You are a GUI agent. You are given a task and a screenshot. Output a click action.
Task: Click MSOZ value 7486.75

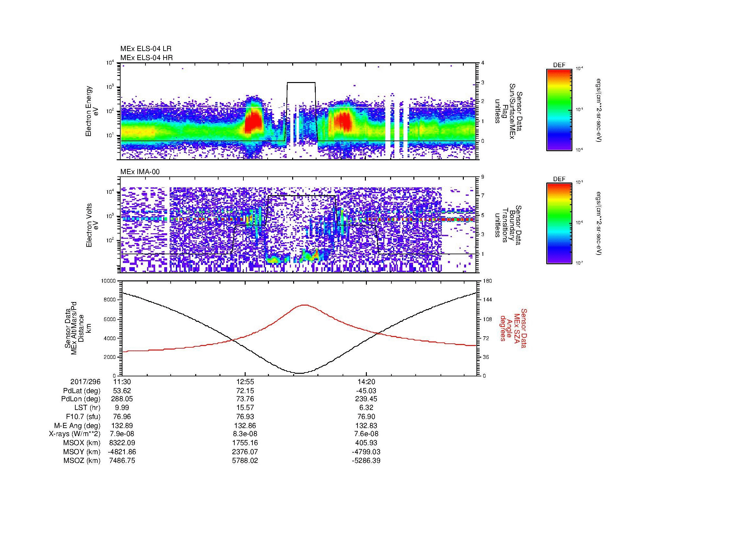[x=122, y=461]
